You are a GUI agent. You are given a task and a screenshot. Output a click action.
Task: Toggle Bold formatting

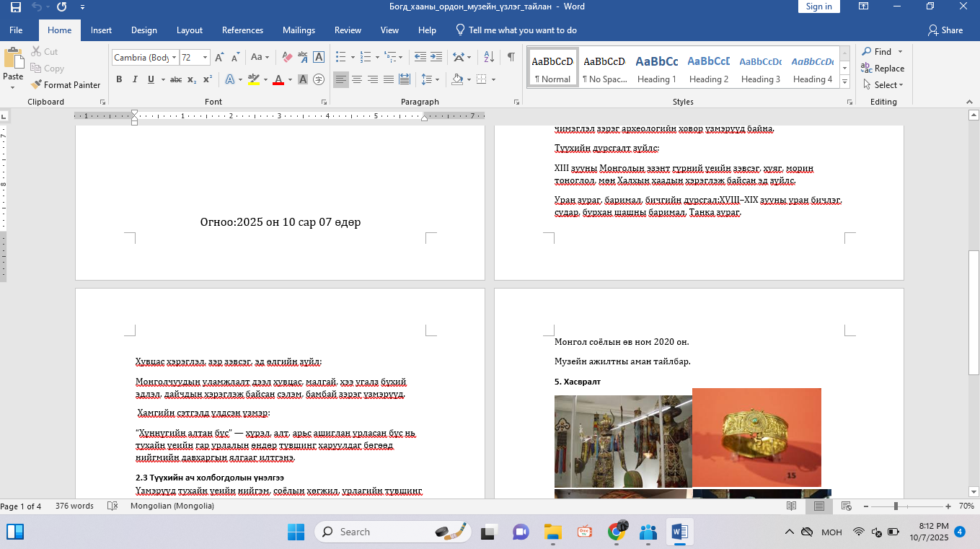(119, 79)
